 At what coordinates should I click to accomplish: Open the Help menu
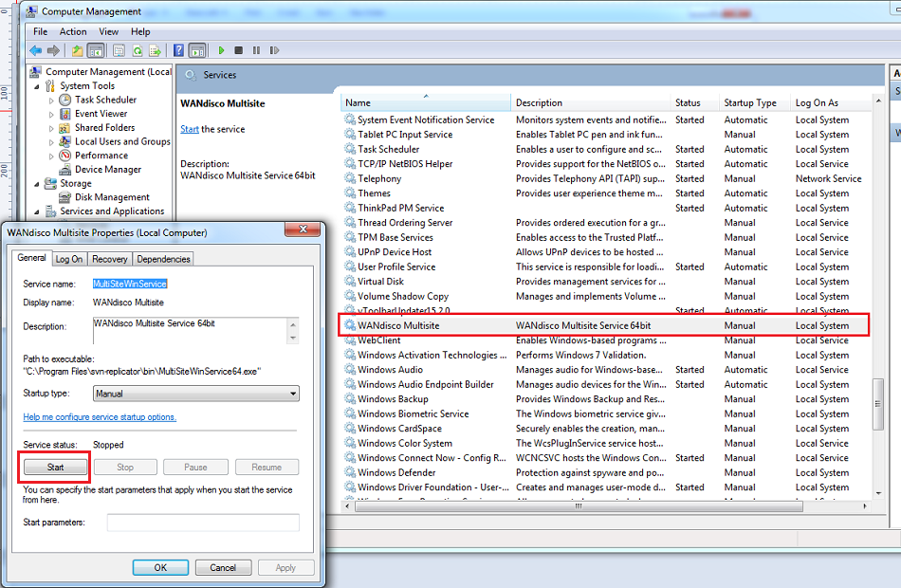[x=140, y=31]
